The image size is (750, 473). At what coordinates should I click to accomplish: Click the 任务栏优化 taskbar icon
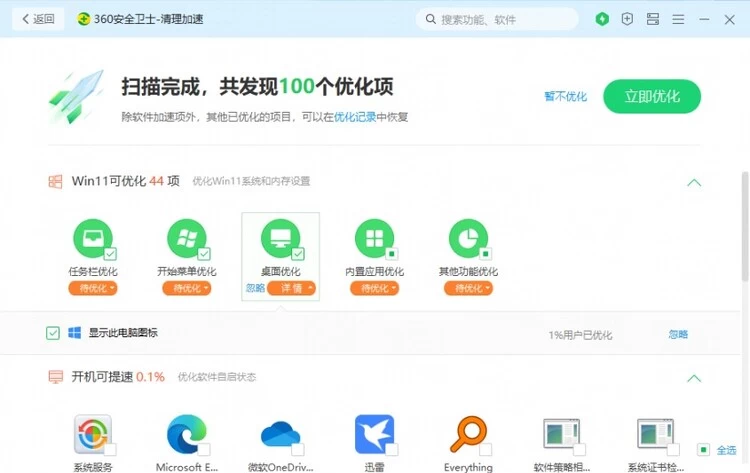92,239
